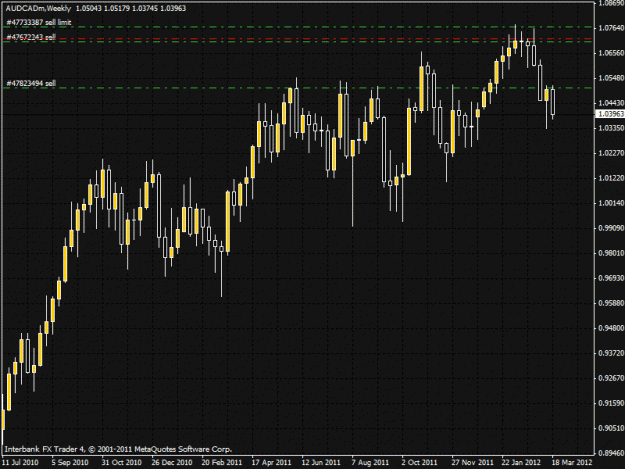625x469 pixels.
Task: Click the 22 Jan 2012 date label
Action: click(x=521, y=462)
